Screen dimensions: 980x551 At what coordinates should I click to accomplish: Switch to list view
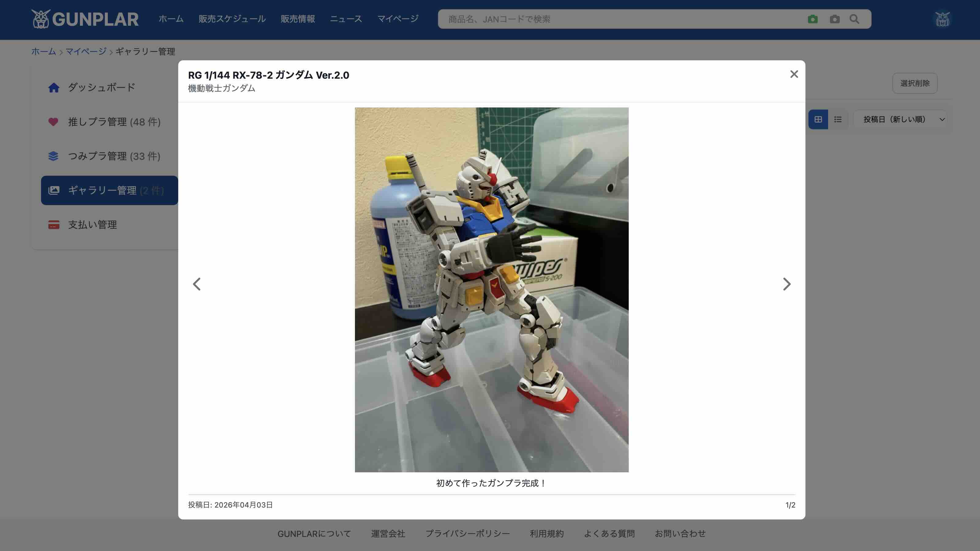pos(838,119)
